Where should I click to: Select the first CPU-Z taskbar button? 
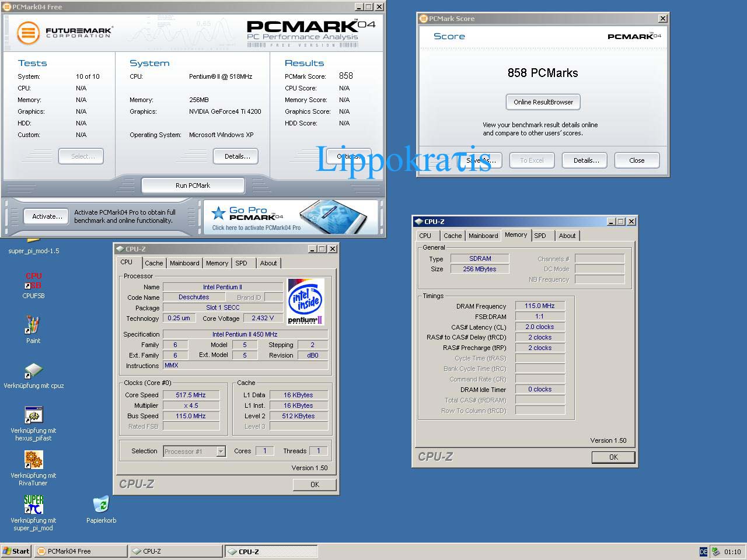pos(176,551)
